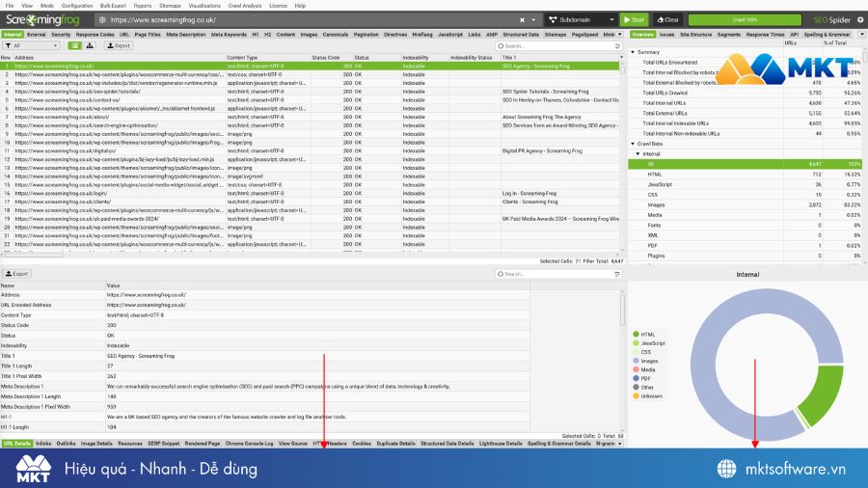Switch to Canonicals tab
This screenshot has height=488, width=868.
(335, 35)
